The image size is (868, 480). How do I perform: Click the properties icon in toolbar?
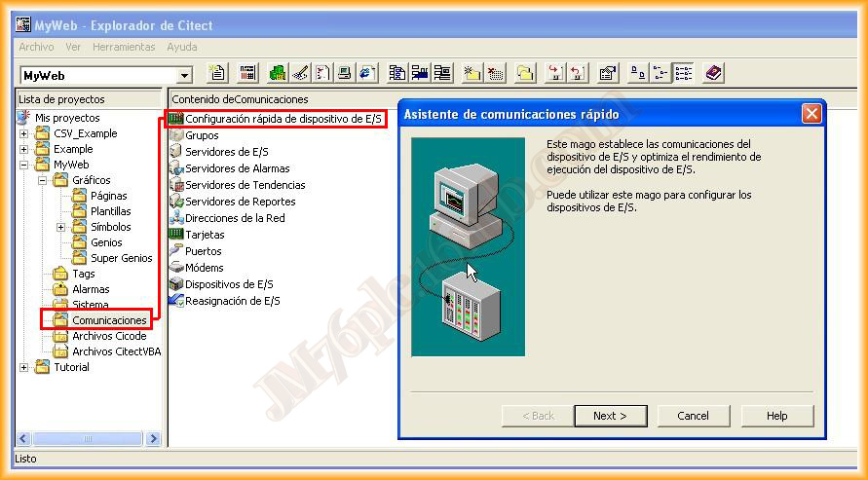(x=608, y=73)
